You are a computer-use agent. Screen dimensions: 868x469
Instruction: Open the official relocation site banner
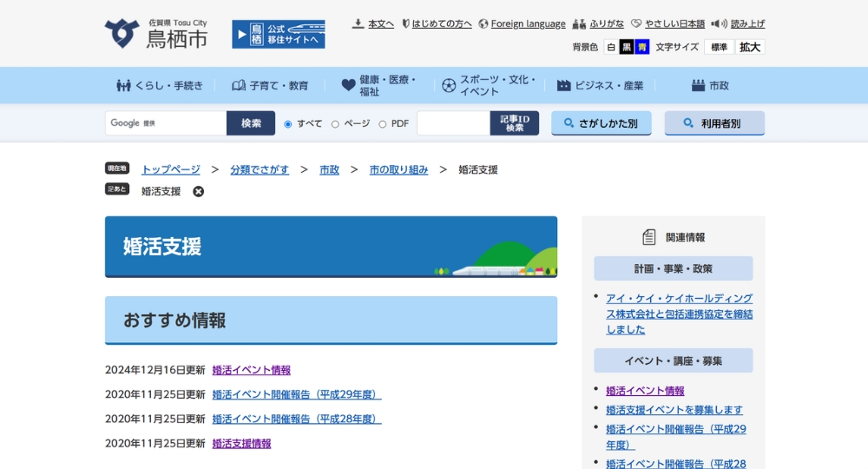point(278,34)
